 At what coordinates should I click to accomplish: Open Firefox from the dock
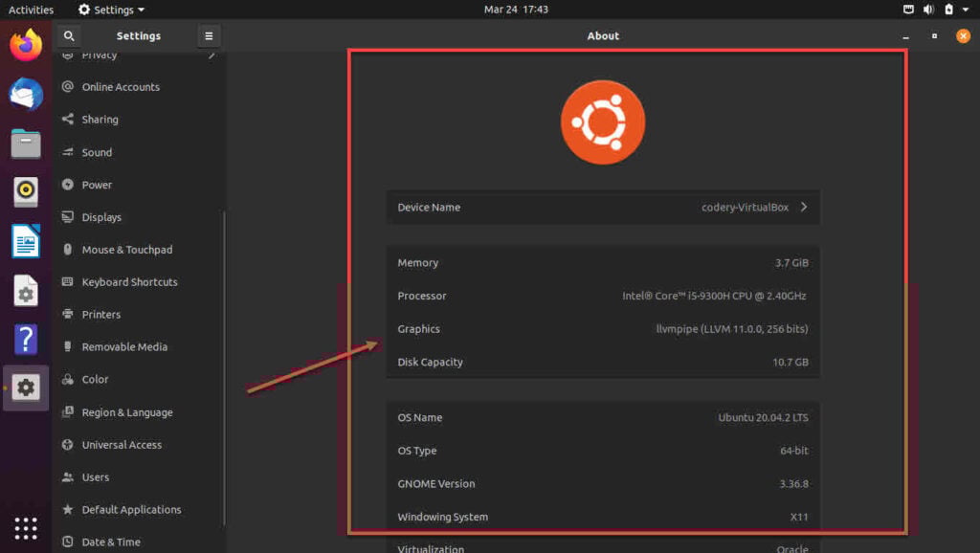point(26,44)
